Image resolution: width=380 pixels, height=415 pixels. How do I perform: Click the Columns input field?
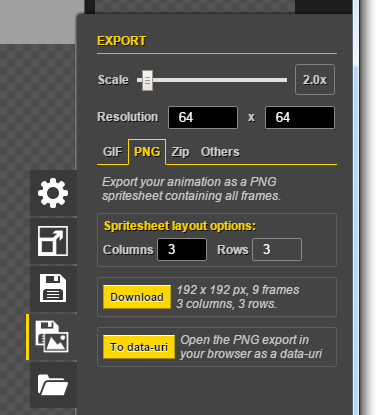click(x=182, y=249)
